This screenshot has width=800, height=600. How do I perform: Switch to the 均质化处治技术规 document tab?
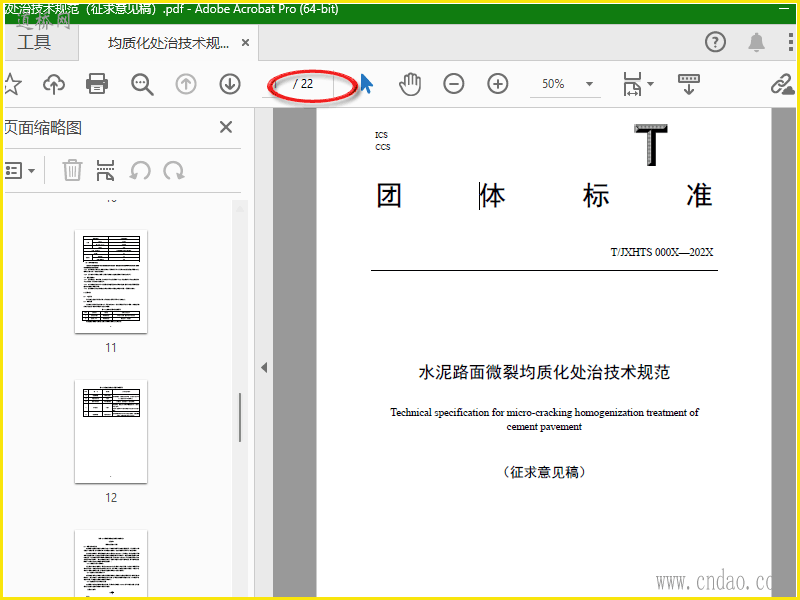[x=168, y=43]
